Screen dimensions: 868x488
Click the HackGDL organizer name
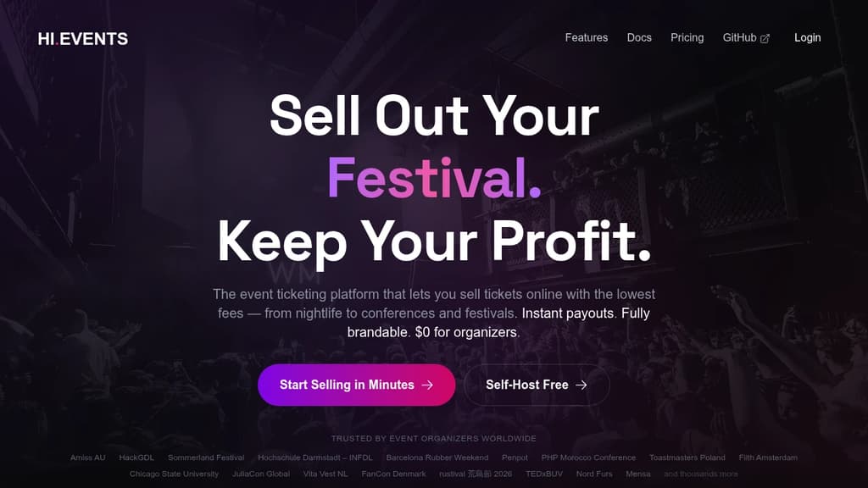(136, 457)
